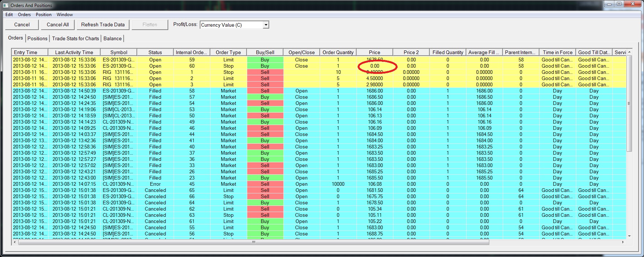Switch to the Positions tab
644x257 pixels.
point(37,38)
